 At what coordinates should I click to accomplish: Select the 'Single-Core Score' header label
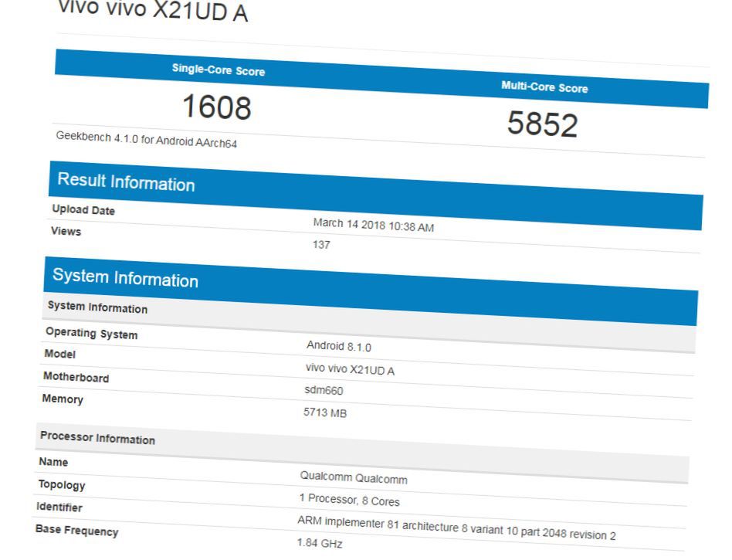(219, 70)
